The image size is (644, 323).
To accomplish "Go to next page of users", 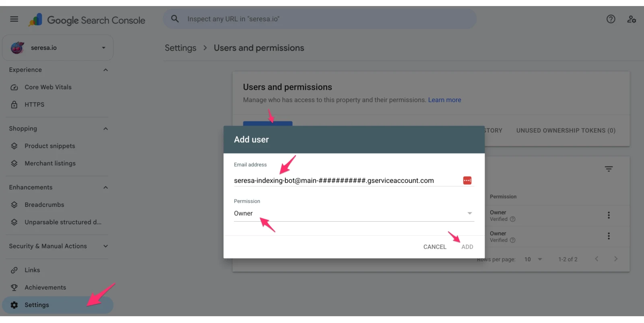I will 615,259.
